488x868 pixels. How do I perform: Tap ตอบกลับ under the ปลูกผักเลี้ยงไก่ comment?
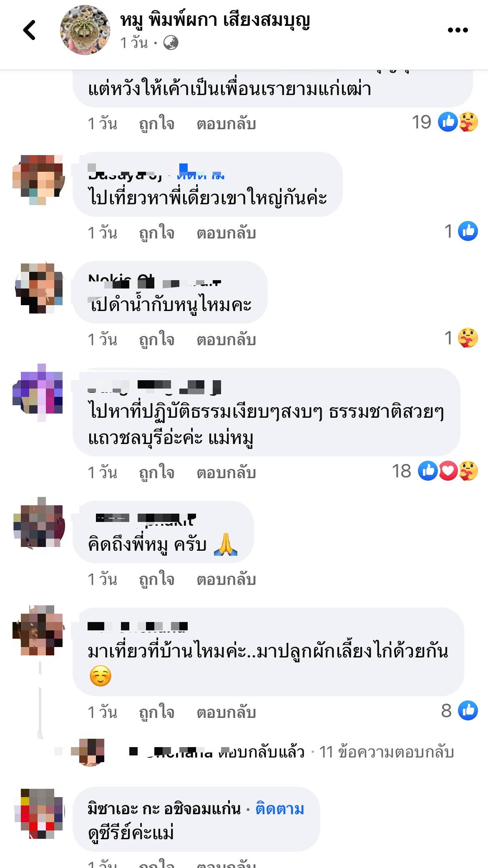click(x=226, y=712)
